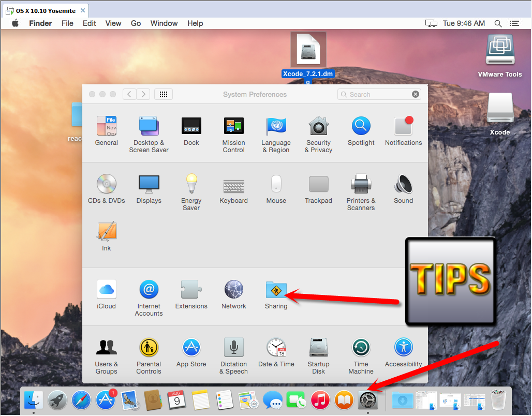Image resolution: width=532 pixels, height=416 pixels.
Task: Open Sharing preferences
Action: [x=276, y=290]
